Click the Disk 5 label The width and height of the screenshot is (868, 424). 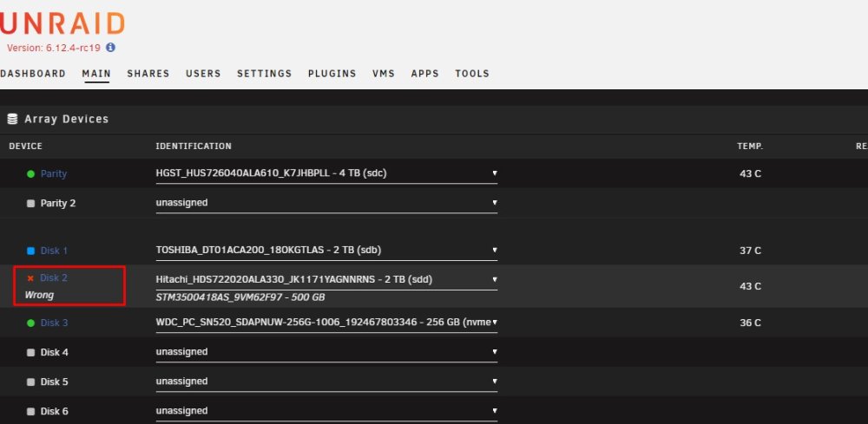click(54, 382)
